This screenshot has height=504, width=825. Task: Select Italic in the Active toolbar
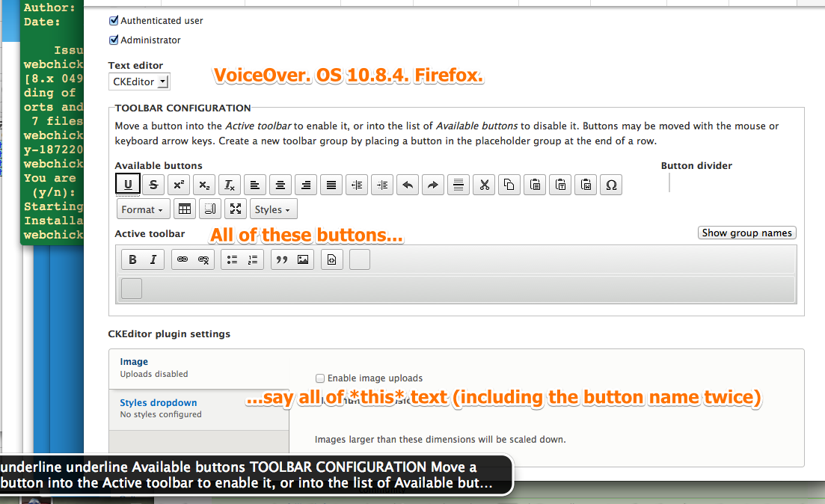point(153,259)
